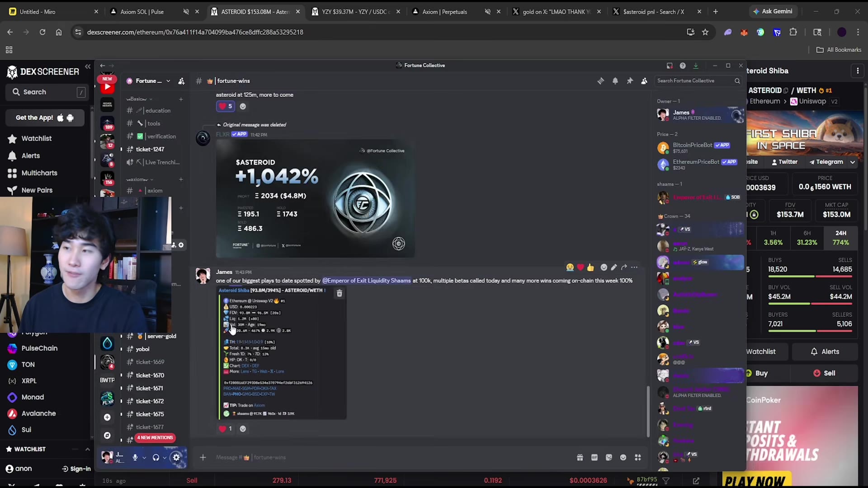
Task: Click Get the App button
Action: click(45, 118)
